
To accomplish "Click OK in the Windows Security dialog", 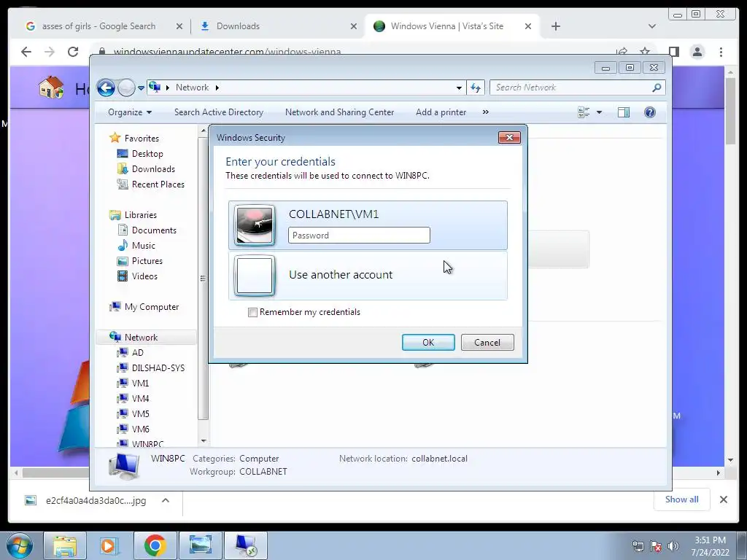I will [x=428, y=343].
